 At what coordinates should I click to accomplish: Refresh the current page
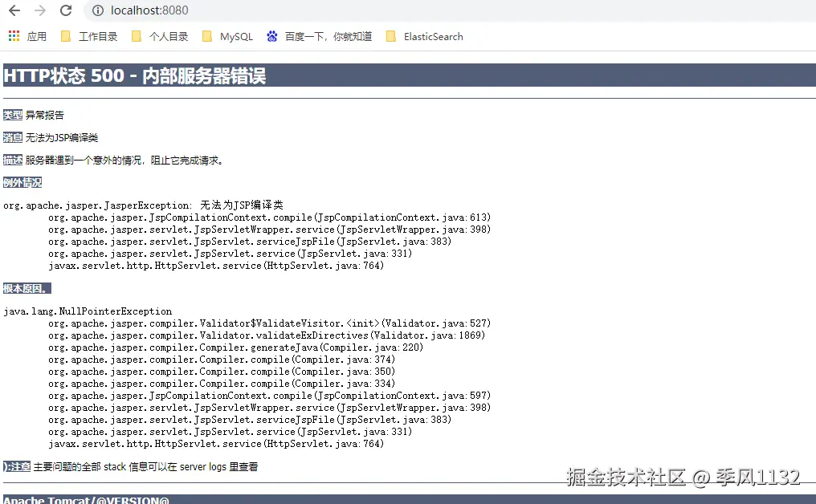coord(64,10)
